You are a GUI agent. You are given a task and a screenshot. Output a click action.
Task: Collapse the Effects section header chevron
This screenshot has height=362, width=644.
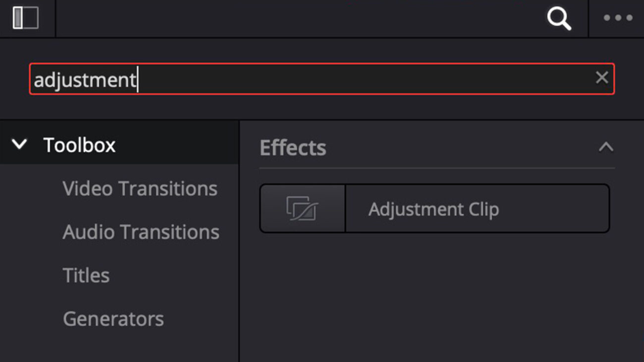coord(606,147)
